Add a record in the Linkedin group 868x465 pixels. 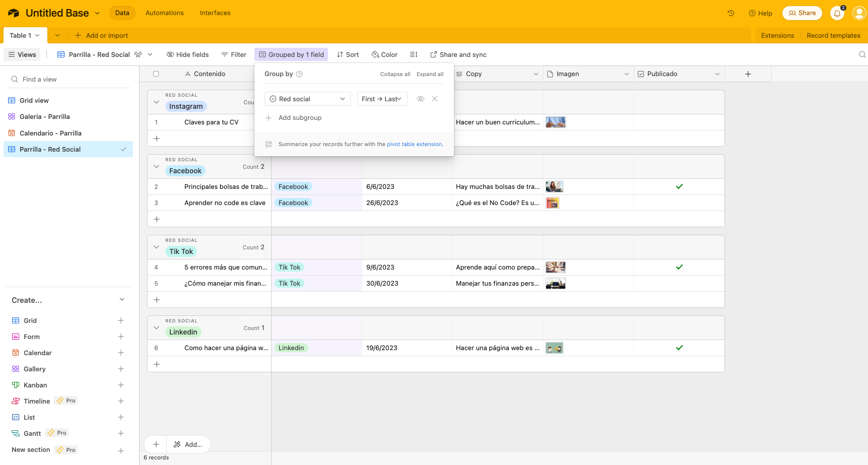click(x=157, y=364)
